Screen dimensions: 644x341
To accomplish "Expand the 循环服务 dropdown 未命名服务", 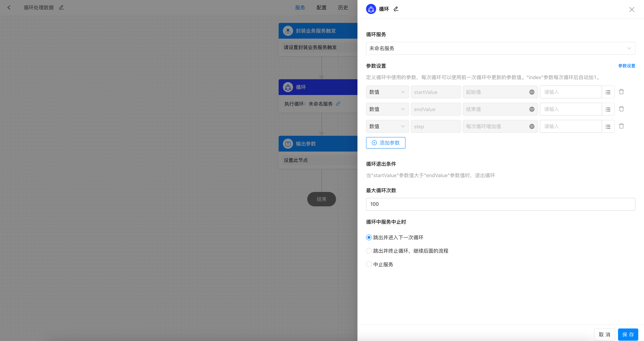I will [500, 48].
